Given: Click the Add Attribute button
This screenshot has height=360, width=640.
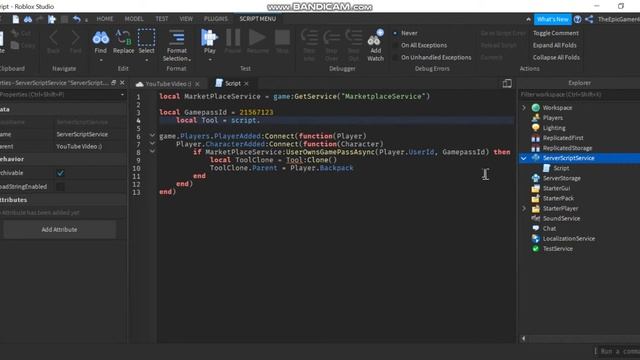Looking at the screenshot, I should click(x=59, y=230).
